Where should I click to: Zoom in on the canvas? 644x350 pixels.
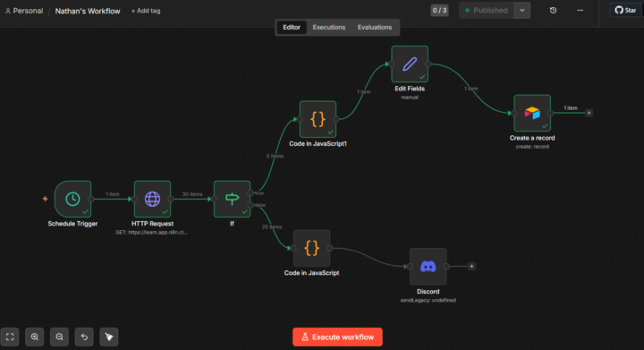coord(35,337)
